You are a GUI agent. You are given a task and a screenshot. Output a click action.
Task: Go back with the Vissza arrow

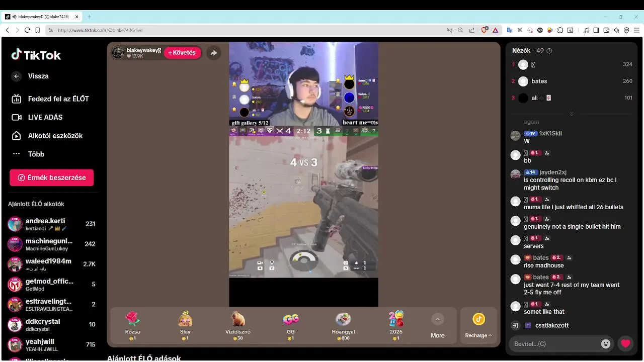pos(17,76)
